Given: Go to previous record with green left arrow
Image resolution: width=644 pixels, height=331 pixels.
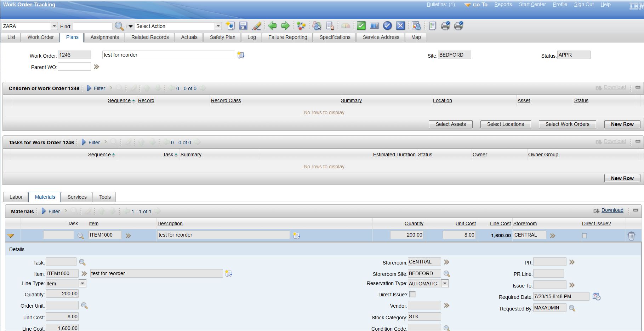Looking at the screenshot, I should tap(272, 26).
